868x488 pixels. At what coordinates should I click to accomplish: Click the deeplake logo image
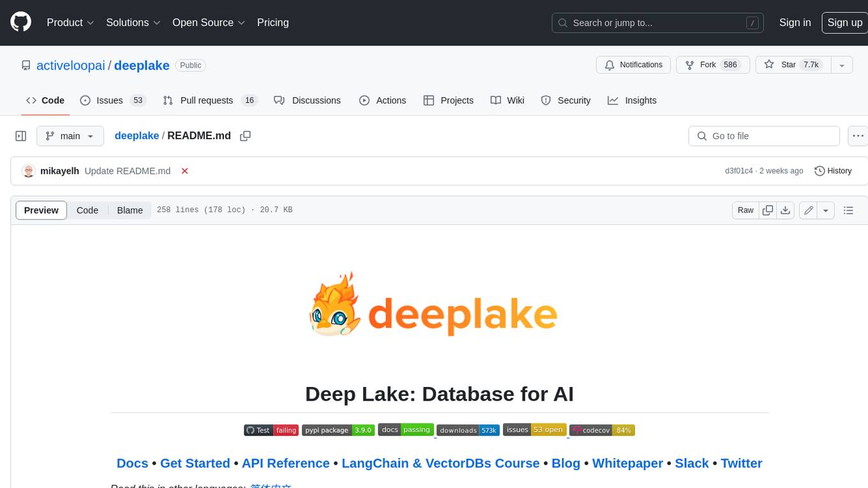coord(434,305)
